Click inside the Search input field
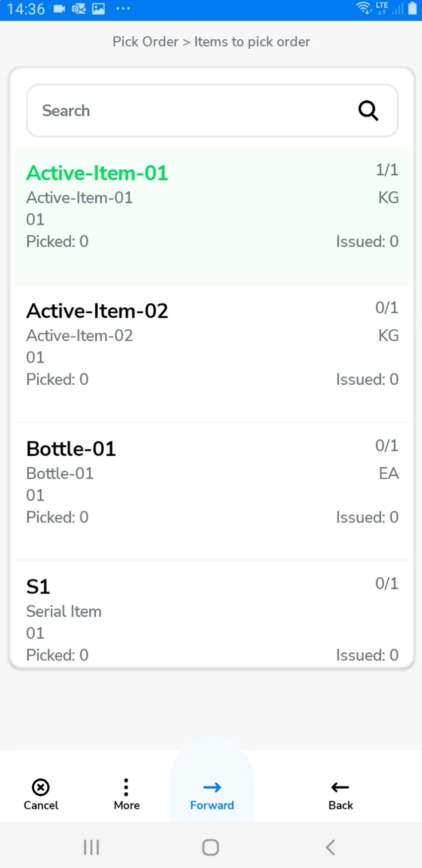 (x=194, y=111)
